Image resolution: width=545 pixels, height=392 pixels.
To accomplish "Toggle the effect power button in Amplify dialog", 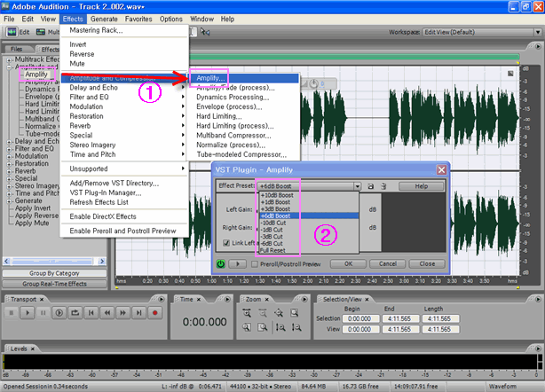I will point(221,263).
